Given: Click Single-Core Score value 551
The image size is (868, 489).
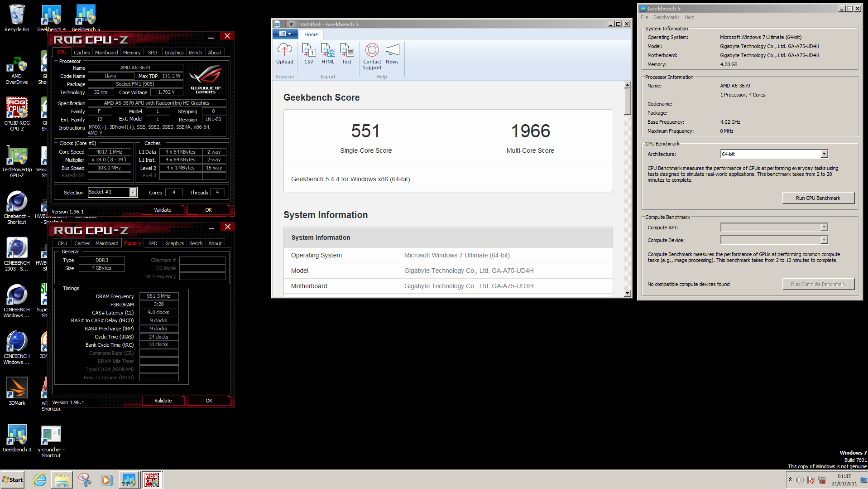Looking at the screenshot, I should 365,131.
